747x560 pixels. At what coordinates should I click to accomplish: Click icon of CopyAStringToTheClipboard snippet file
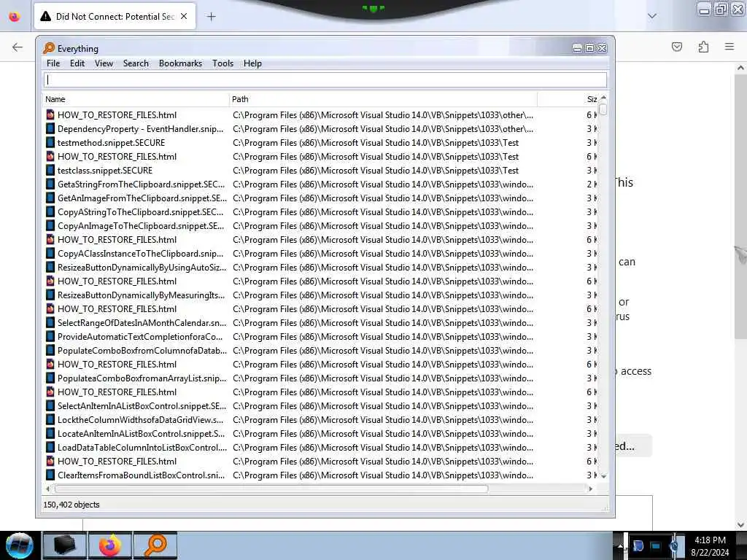50,211
